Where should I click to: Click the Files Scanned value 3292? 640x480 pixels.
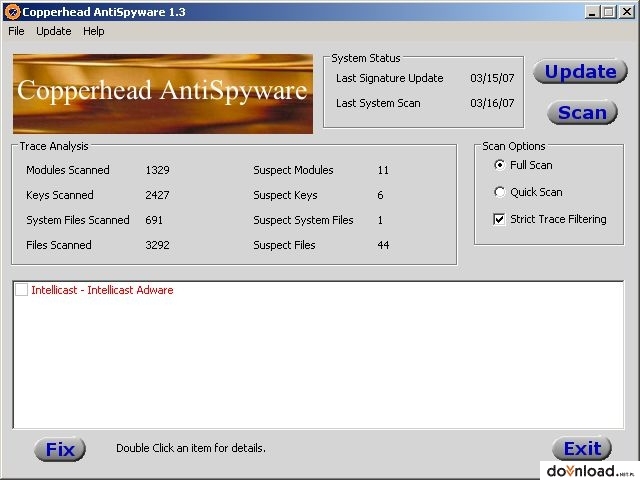[x=157, y=245]
